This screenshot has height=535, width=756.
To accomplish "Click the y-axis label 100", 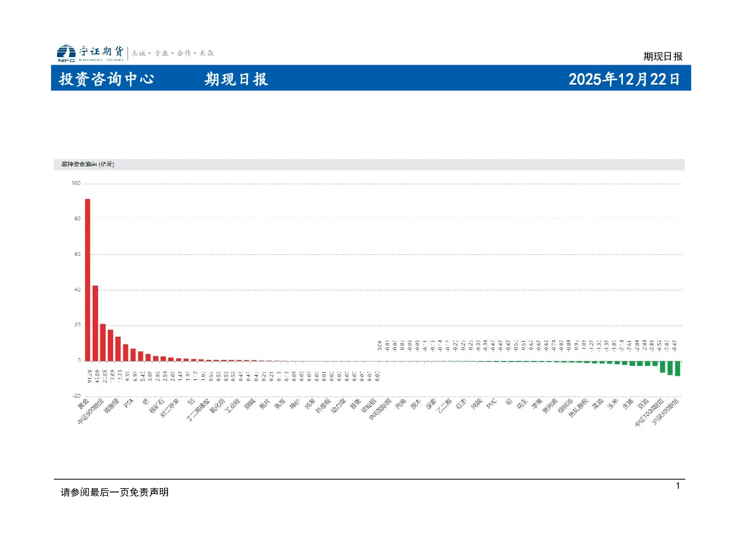I will (76, 183).
